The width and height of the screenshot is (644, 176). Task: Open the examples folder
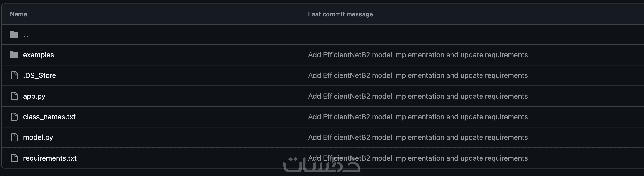38,55
